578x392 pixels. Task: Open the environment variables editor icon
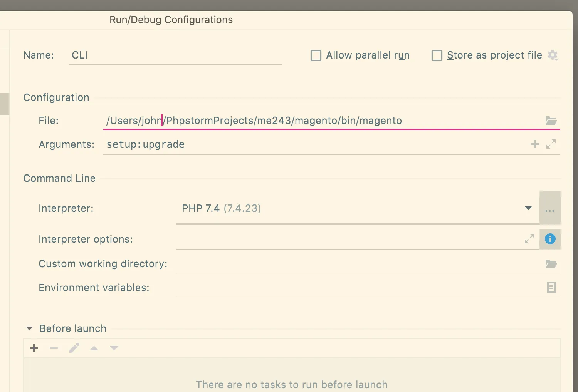pyautogui.click(x=551, y=287)
